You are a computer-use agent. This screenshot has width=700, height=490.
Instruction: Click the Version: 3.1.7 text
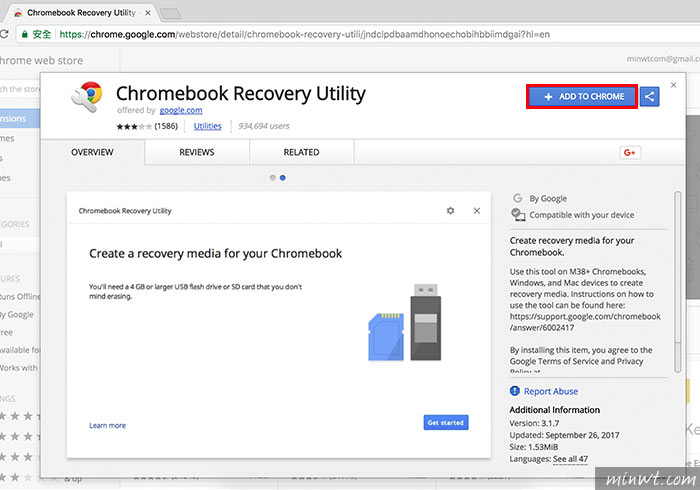534,423
